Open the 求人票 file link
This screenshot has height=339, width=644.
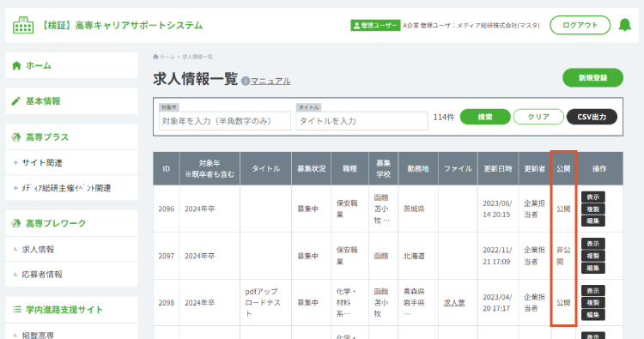pos(454,303)
